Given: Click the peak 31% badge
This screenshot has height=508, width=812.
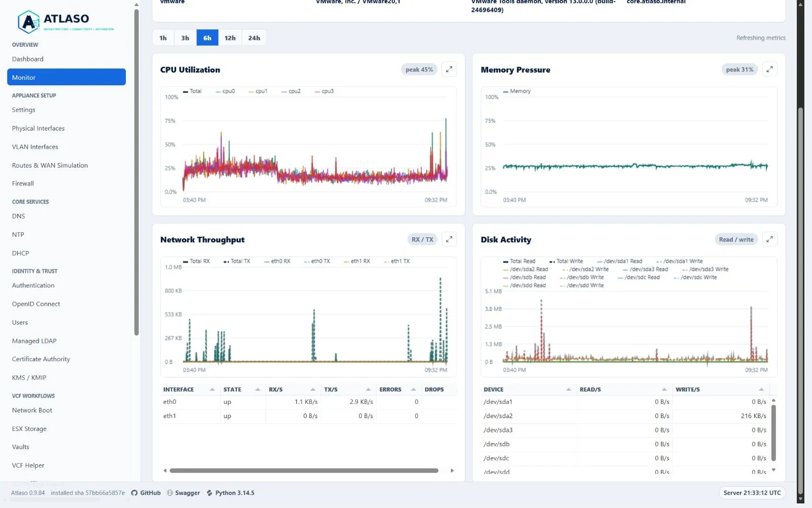Looking at the screenshot, I should (739, 70).
